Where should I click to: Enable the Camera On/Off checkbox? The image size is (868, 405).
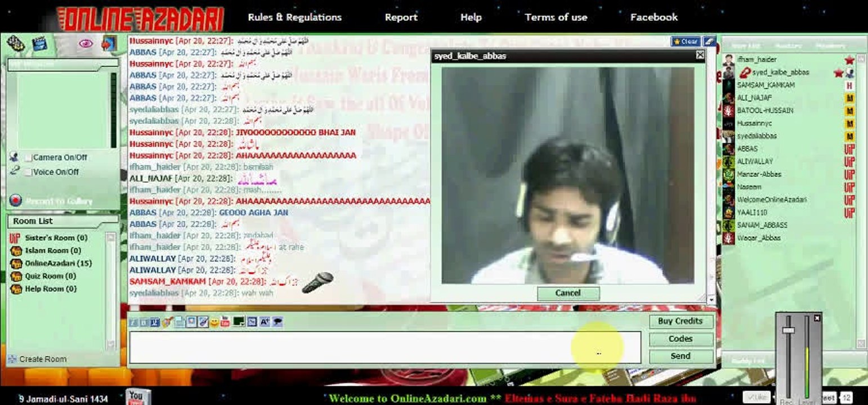click(x=29, y=157)
